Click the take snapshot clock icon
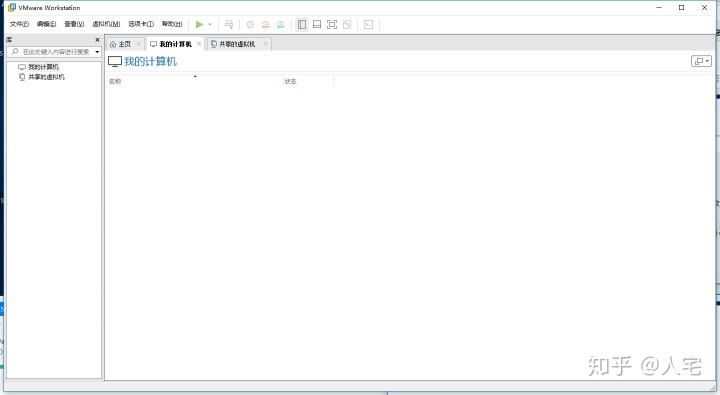 point(250,25)
